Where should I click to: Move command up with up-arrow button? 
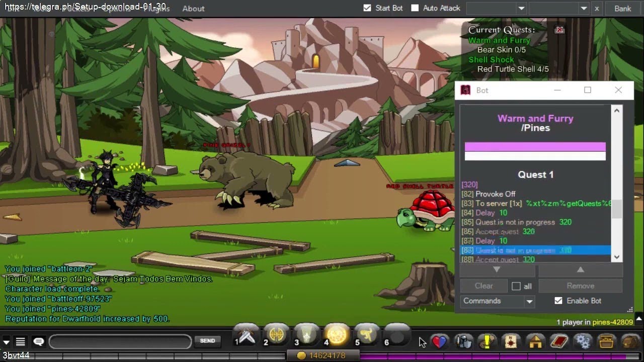point(580,270)
